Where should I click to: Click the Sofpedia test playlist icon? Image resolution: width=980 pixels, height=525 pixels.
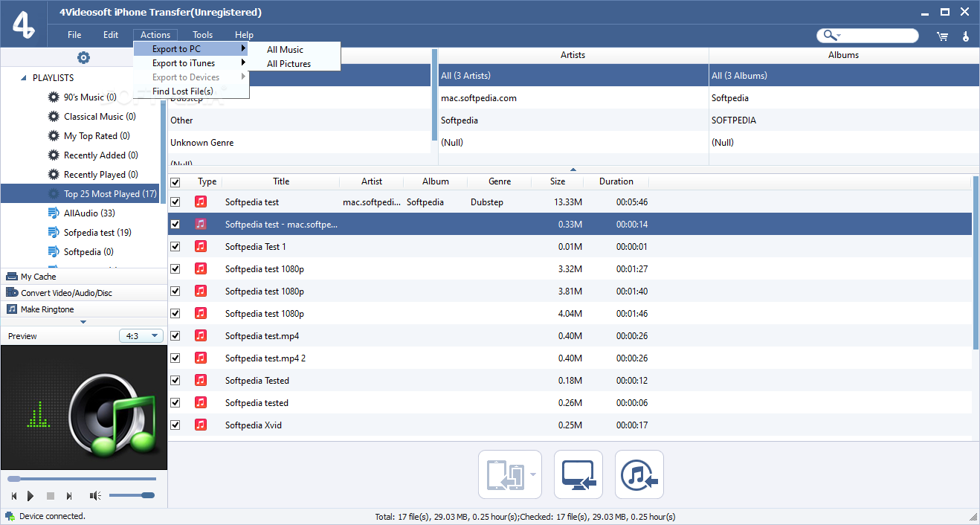click(x=54, y=232)
